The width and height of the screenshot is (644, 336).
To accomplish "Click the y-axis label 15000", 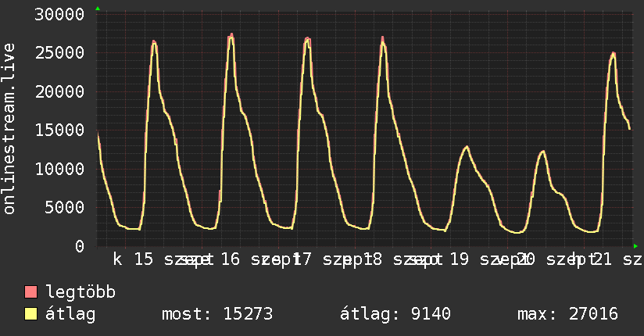I will tap(59, 130).
